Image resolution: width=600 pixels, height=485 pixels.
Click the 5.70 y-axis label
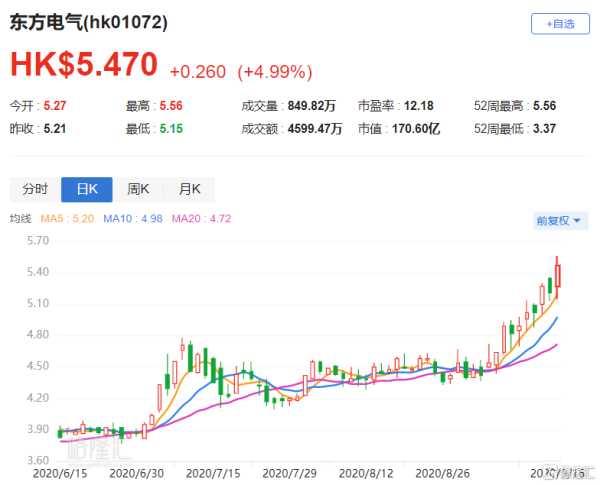pos(38,240)
